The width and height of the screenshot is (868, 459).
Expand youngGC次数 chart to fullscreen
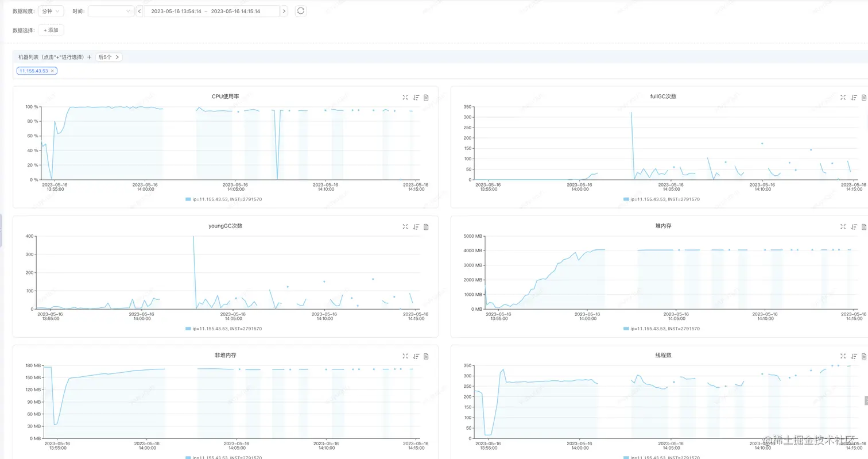click(x=405, y=227)
